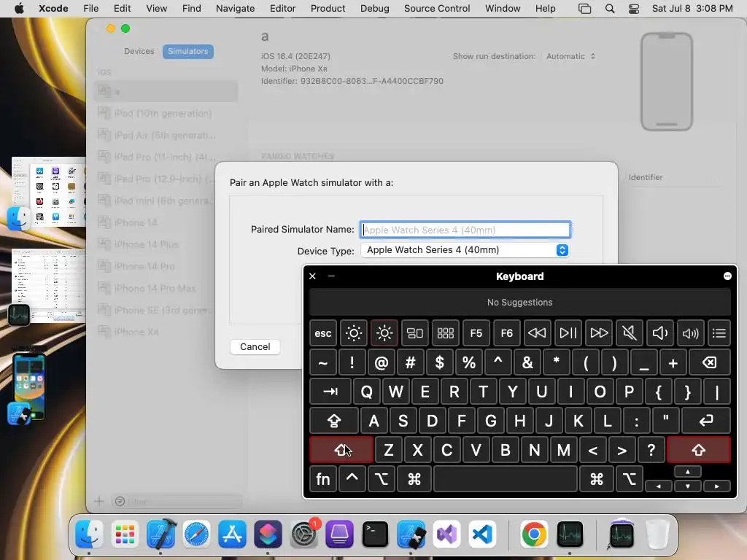The image size is (747, 560).
Task: Open Shortcuts app from the Dock
Action: (x=268, y=534)
